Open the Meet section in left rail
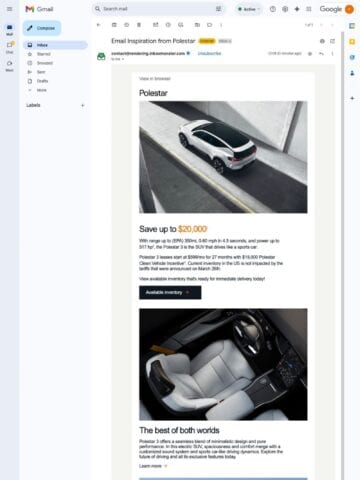This screenshot has width=360, height=480. (9, 66)
